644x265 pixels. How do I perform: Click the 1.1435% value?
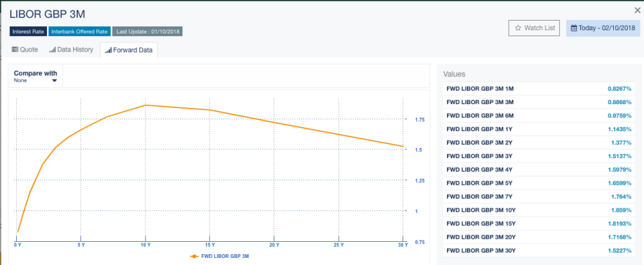pos(620,129)
